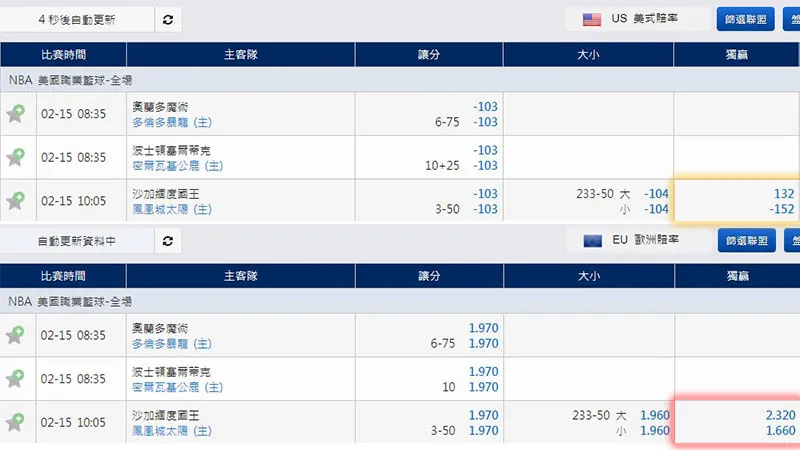The image size is (800, 450).
Task: Click the 4 秒後自動更新 auto-refresh box
Action: tap(77, 19)
